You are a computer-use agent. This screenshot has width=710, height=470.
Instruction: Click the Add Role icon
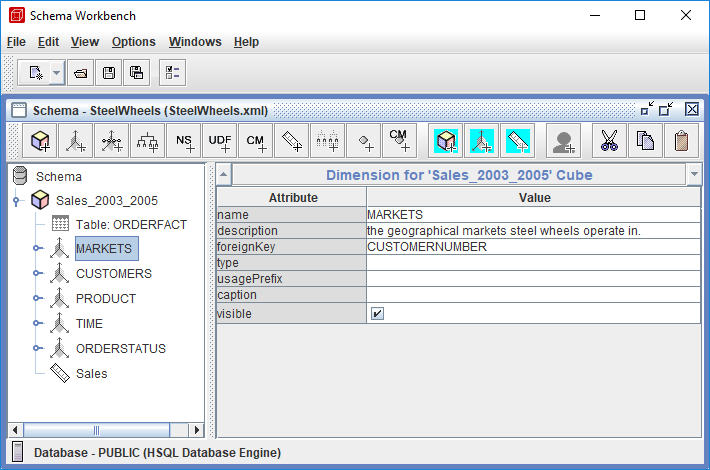point(563,141)
